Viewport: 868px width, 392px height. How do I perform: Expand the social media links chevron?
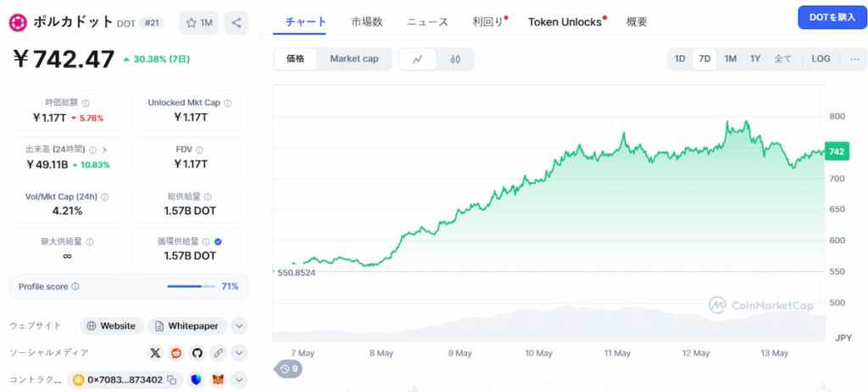[x=238, y=353]
